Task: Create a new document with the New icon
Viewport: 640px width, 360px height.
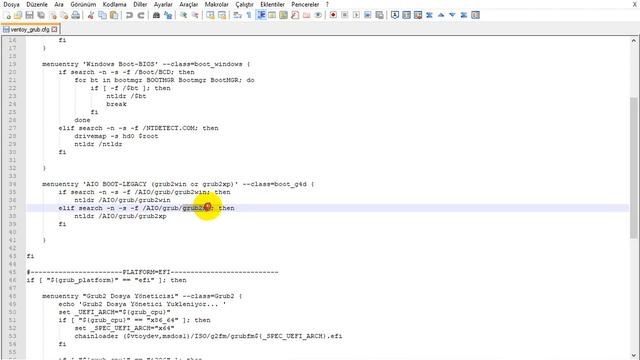Action: [7, 15]
